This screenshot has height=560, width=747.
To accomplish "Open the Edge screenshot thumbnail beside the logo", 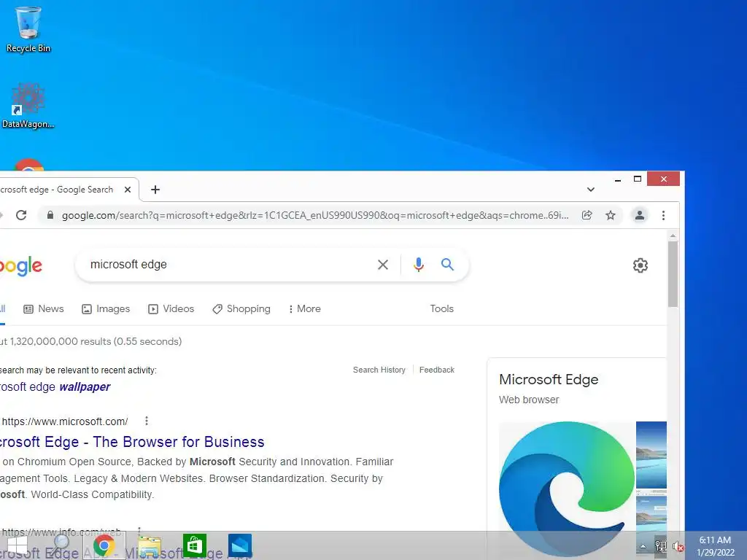I will [651, 455].
